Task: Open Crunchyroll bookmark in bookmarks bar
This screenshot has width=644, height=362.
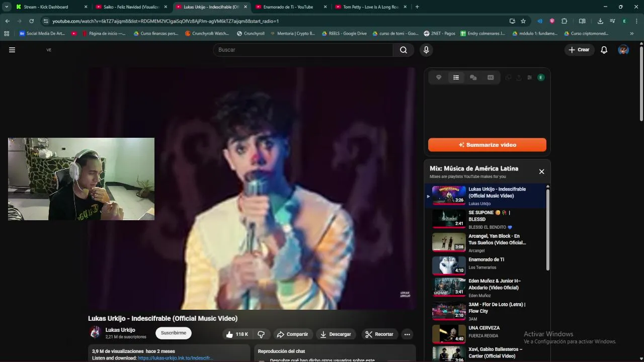Action: (x=251, y=34)
